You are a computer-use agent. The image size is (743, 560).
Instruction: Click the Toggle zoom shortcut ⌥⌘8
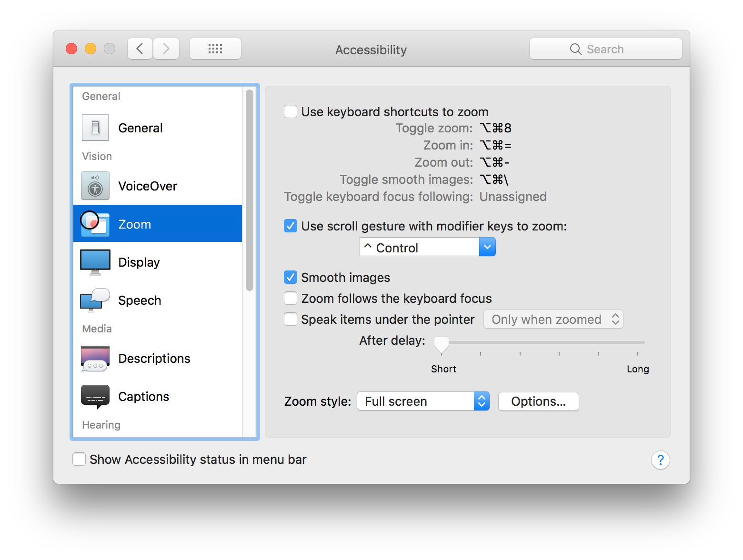point(496,128)
